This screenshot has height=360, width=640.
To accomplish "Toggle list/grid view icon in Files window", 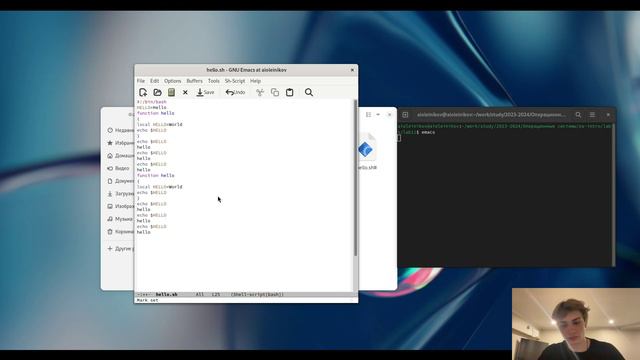I will 368,115.
